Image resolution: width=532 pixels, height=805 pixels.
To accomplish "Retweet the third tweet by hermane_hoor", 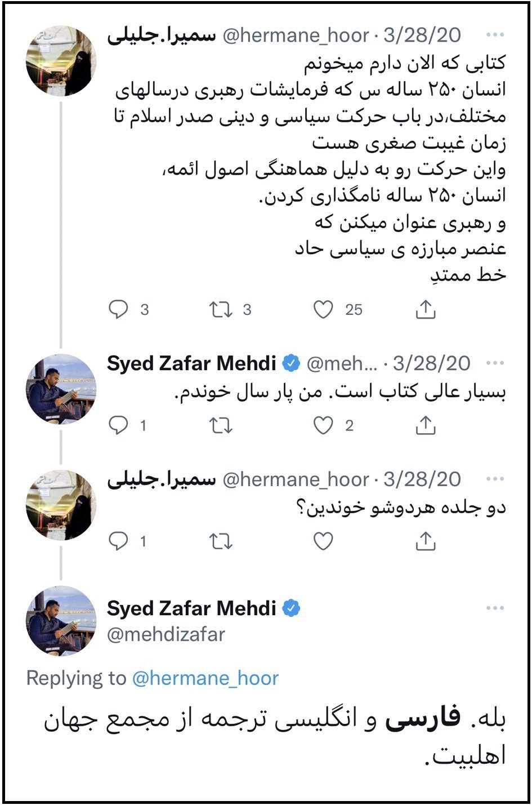I will (x=220, y=541).
